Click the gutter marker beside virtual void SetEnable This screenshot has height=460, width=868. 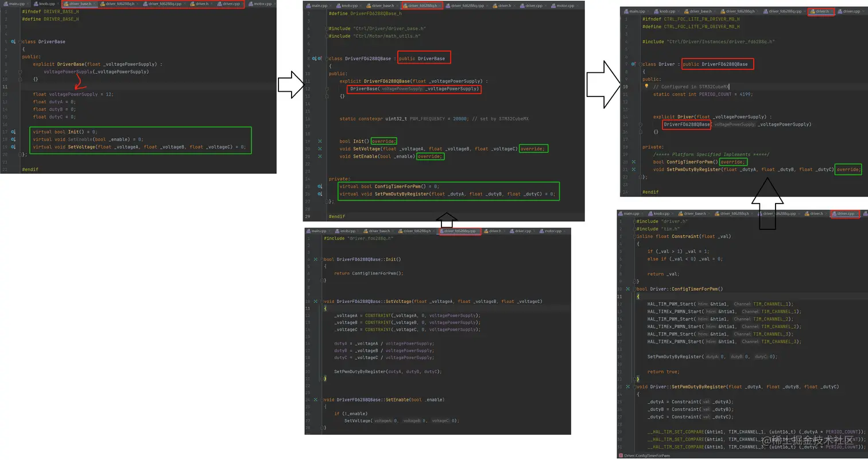tap(13, 139)
